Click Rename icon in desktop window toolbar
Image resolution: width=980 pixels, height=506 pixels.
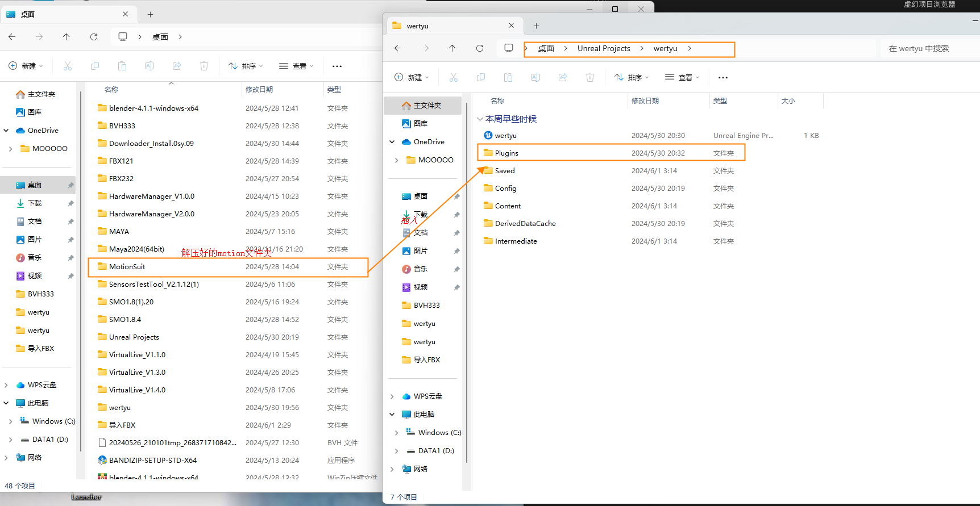(x=150, y=66)
